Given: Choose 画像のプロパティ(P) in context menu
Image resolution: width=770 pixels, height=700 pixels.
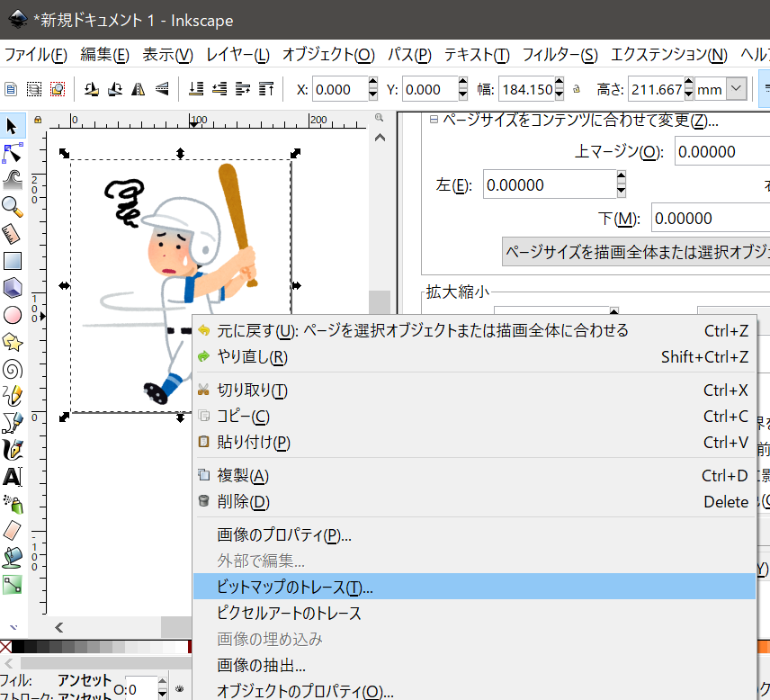Looking at the screenshot, I should tap(474, 534).
